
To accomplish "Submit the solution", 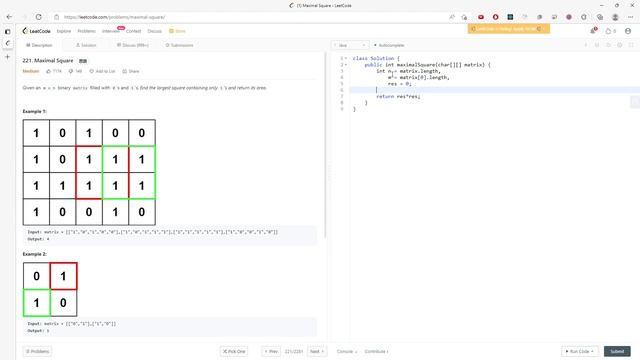I will pyautogui.click(x=617, y=351).
